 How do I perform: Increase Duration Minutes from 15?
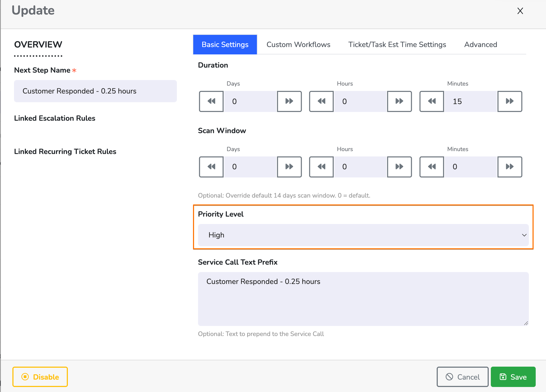click(510, 101)
